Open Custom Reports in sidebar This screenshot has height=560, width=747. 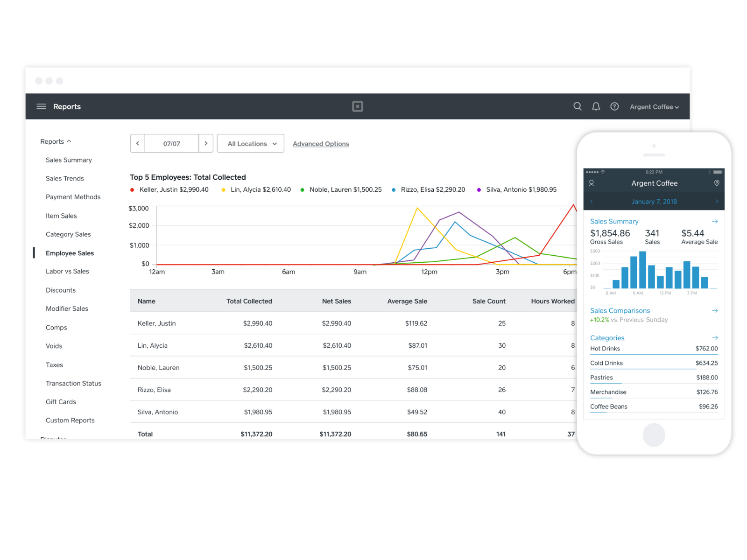(70, 420)
